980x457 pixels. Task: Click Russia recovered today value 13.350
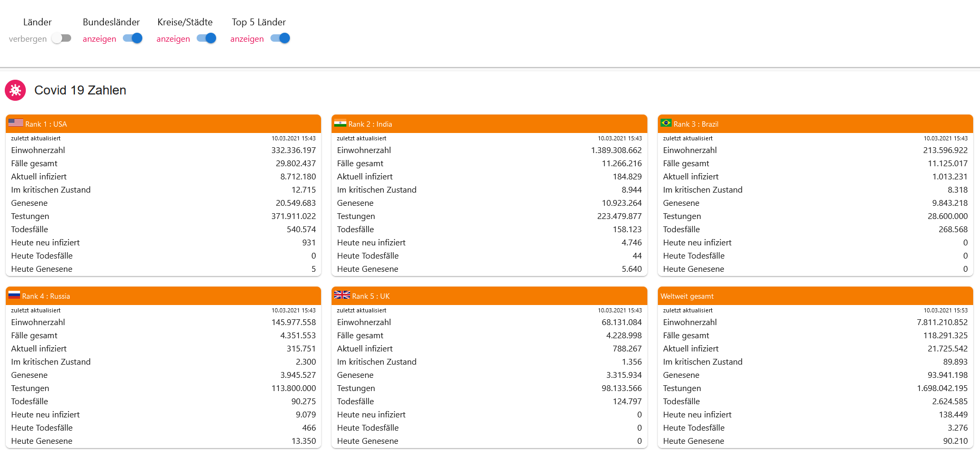click(x=304, y=441)
